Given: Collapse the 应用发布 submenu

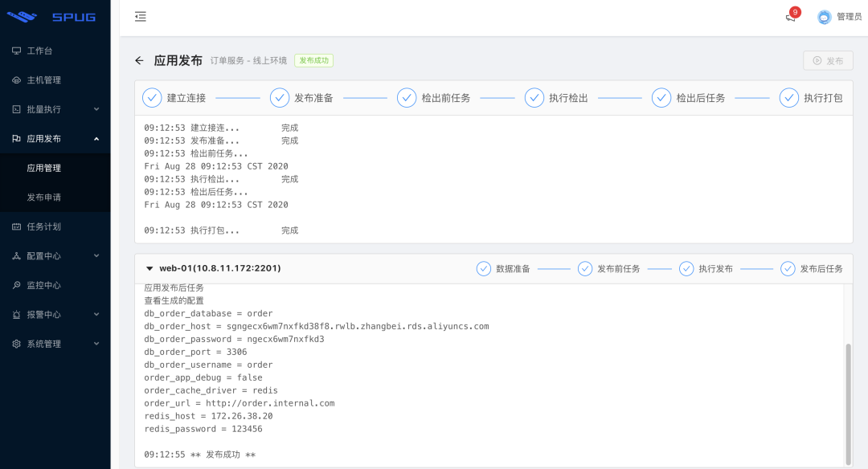Looking at the screenshot, I should pyautogui.click(x=48, y=138).
